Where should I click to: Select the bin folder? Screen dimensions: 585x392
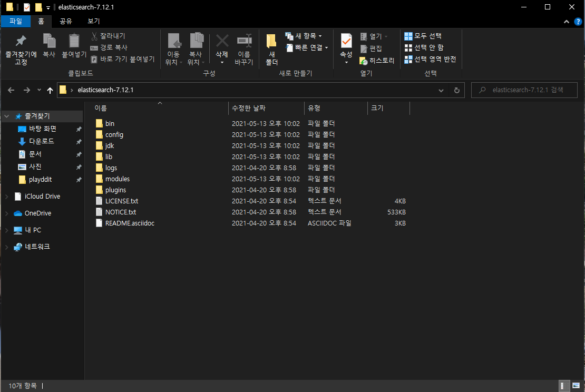110,123
